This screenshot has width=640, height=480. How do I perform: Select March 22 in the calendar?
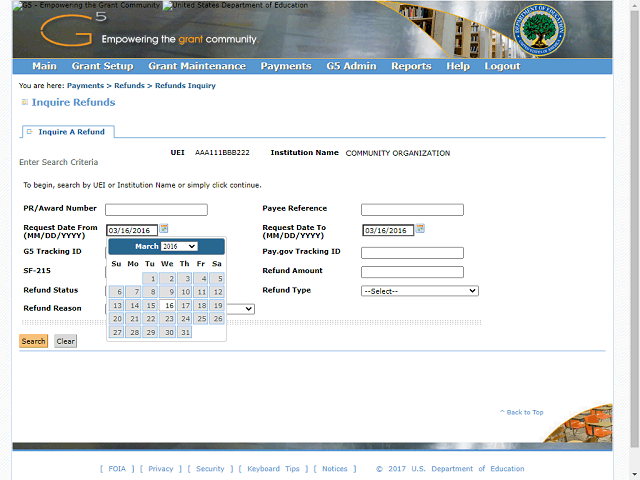coord(150,319)
